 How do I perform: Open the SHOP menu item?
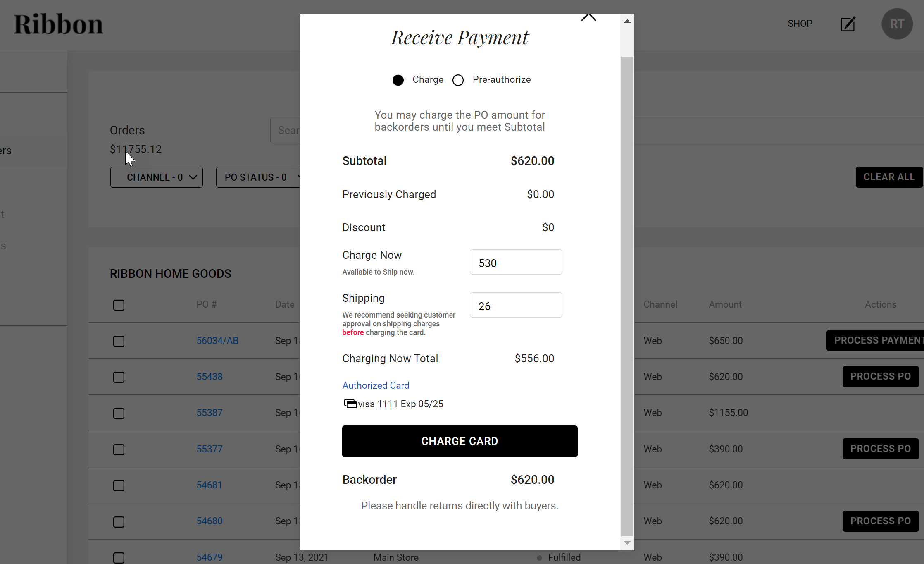point(800,24)
